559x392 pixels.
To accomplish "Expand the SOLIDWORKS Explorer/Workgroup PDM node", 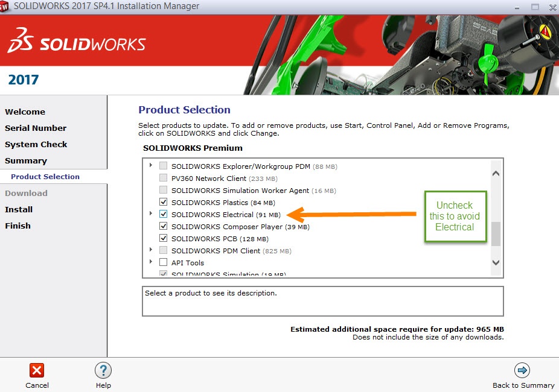I will click(x=151, y=165).
